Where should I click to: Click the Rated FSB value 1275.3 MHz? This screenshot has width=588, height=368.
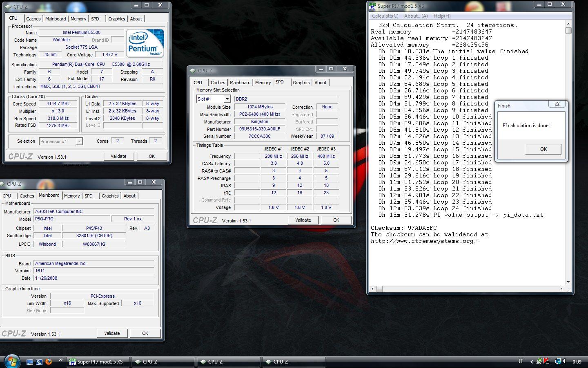pyautogui.click(x=58, y=126)
